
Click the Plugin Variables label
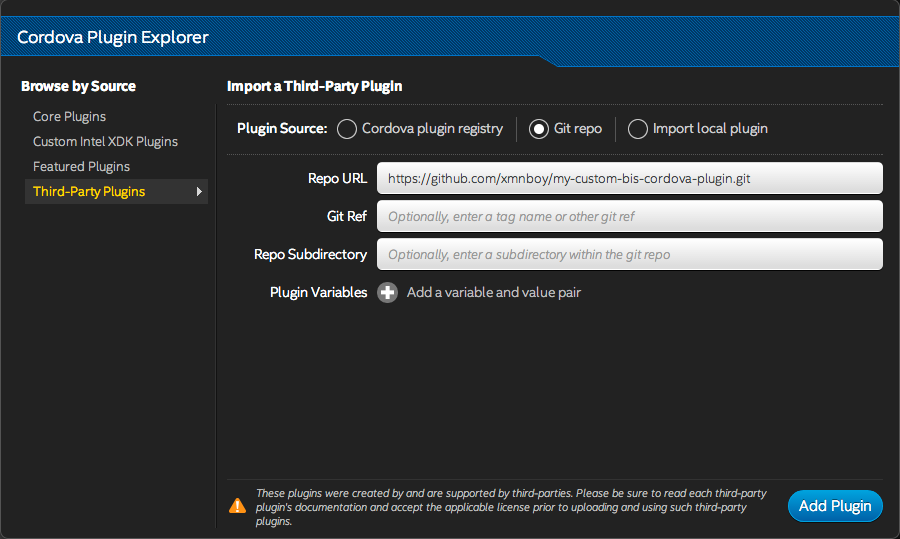pos(318,293)
